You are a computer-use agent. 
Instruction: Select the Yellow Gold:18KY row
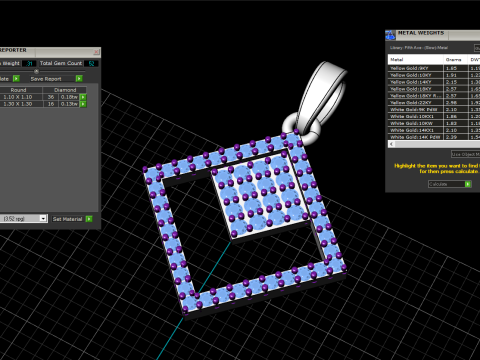point(433,89)
